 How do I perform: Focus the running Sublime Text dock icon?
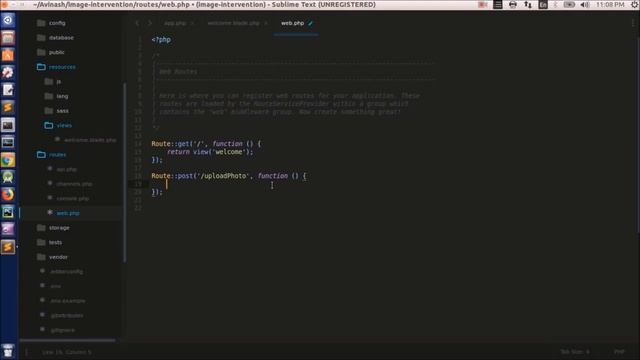click(8, 247)
